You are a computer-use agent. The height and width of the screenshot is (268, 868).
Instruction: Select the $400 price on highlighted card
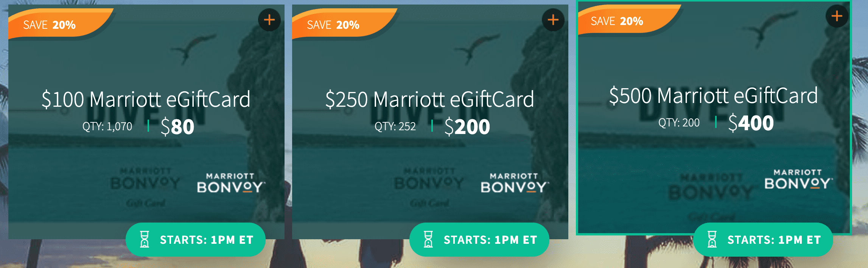[751, 123]
